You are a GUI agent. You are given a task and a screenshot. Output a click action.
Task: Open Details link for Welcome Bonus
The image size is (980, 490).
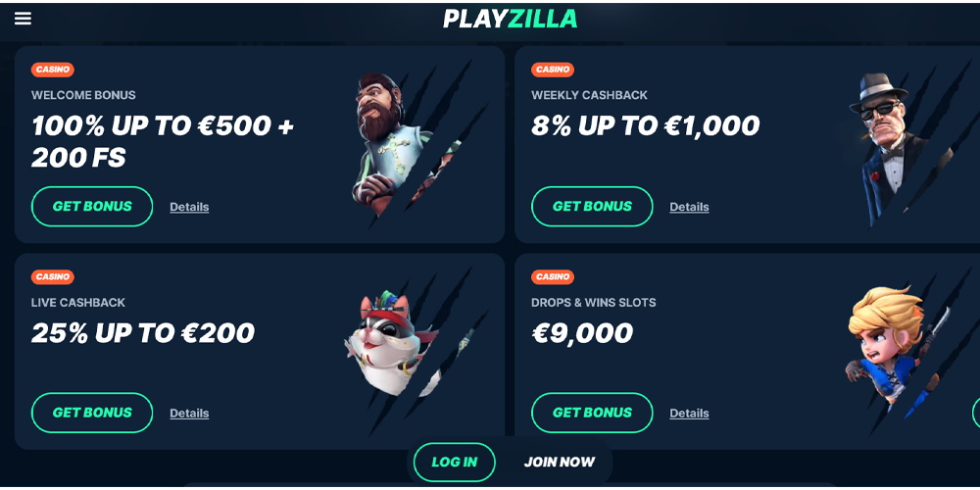pos(189,207)
